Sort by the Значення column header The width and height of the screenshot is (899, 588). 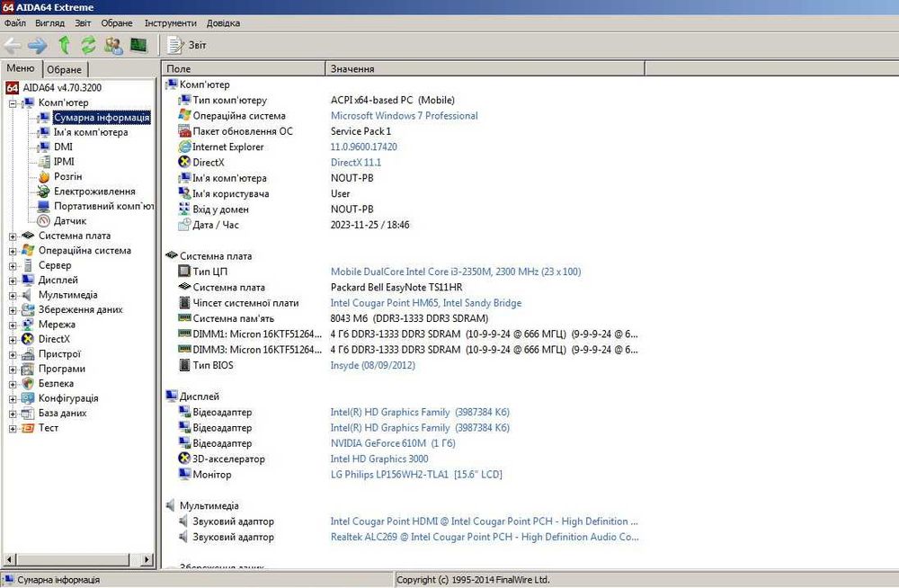pyautogui.click(x=485, y=68)
